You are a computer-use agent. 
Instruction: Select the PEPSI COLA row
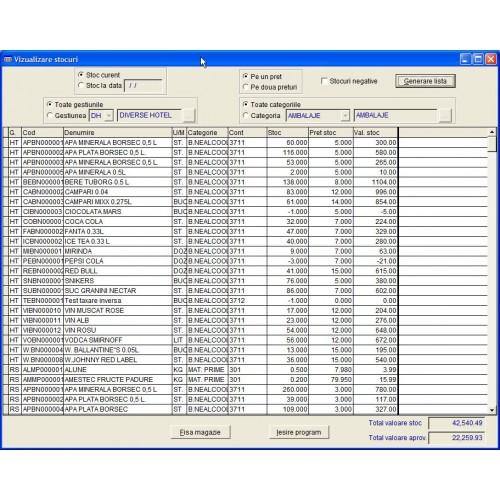(245, 261)
